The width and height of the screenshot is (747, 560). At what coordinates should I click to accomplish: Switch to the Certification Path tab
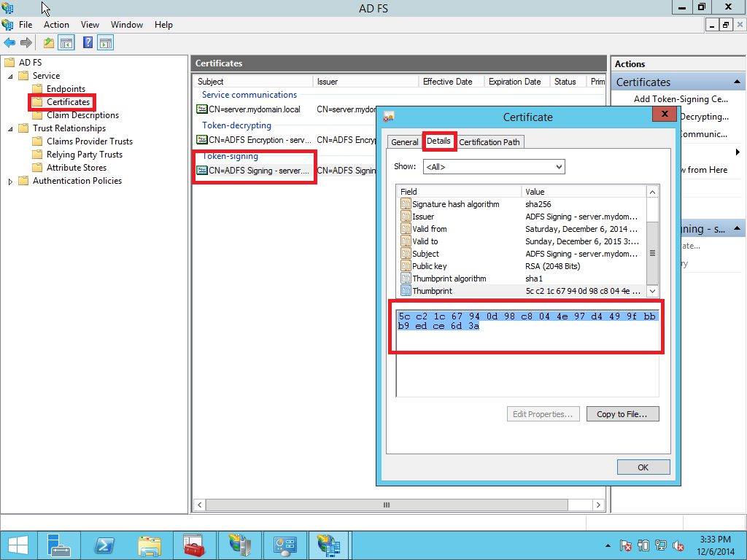point(489,141)
